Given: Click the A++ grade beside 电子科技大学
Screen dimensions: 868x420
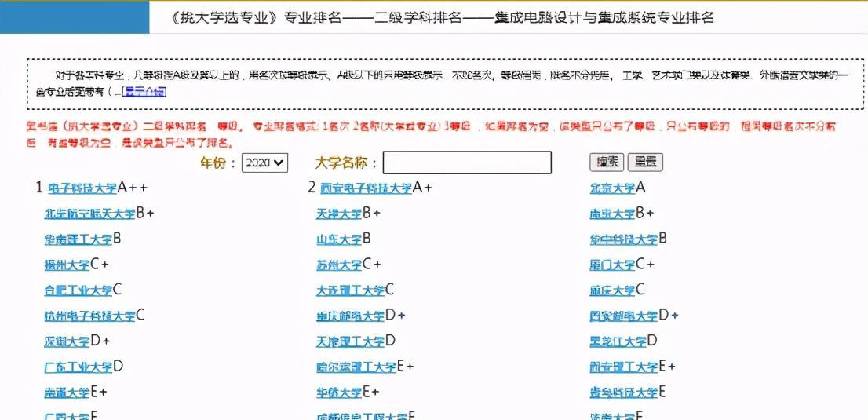Looking at the screenshot, I should [133, 188].
